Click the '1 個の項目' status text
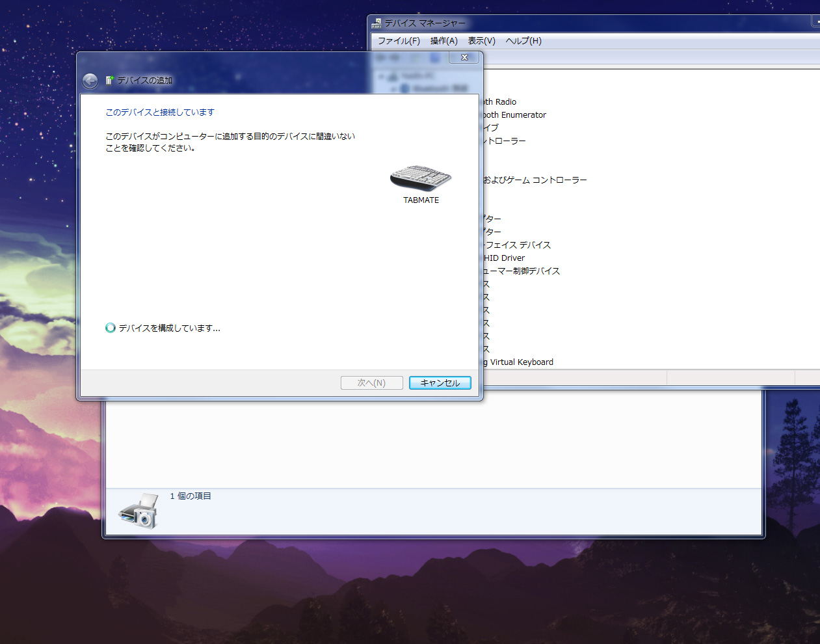The width and height of the screenshot is (820, 644). point(191,496)
